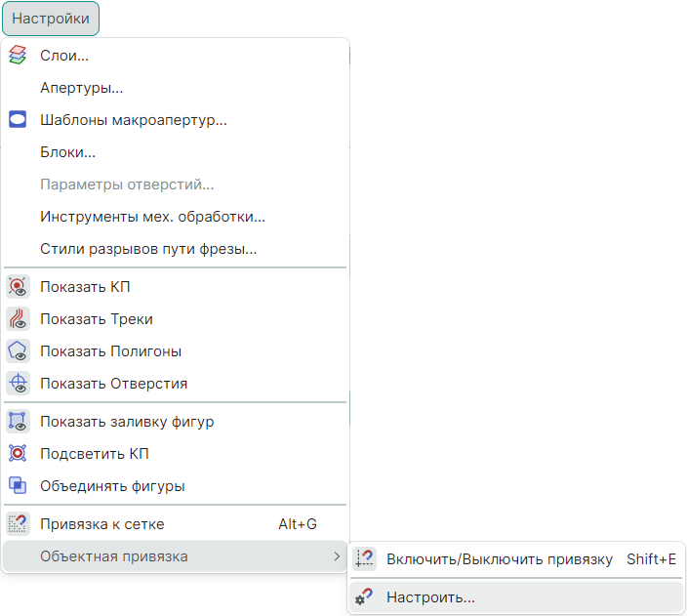The height and width of the screenshot is (616, 687).
Task: Toggle Показать заливку фигур label
Action: pos(127,422)
